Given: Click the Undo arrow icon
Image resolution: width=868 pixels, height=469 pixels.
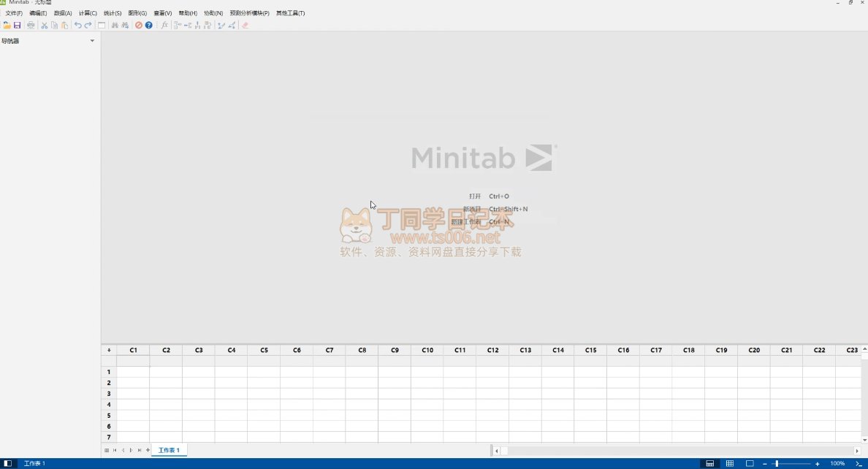Looking at the screenshot, I should coord(78,26).
